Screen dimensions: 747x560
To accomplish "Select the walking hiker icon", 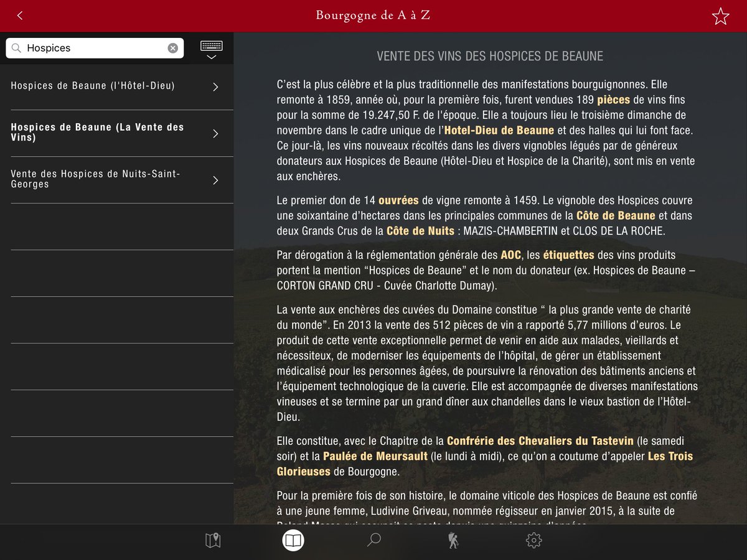I will click(453, 540).
